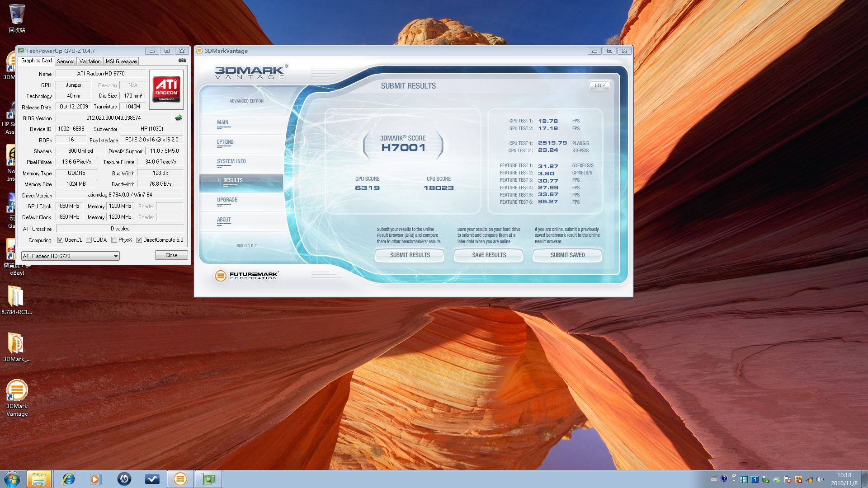Click the ATI Radeon logo in GPU-Z
868x488 pixels.
tap(166, 89)
